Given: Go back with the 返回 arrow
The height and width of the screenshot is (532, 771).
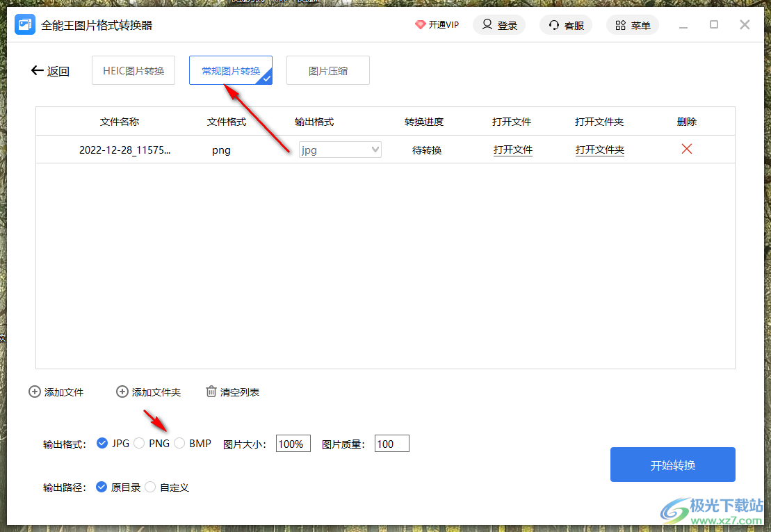Looking at the screenshot, I should pyautogui.click(x=50, y=71).
